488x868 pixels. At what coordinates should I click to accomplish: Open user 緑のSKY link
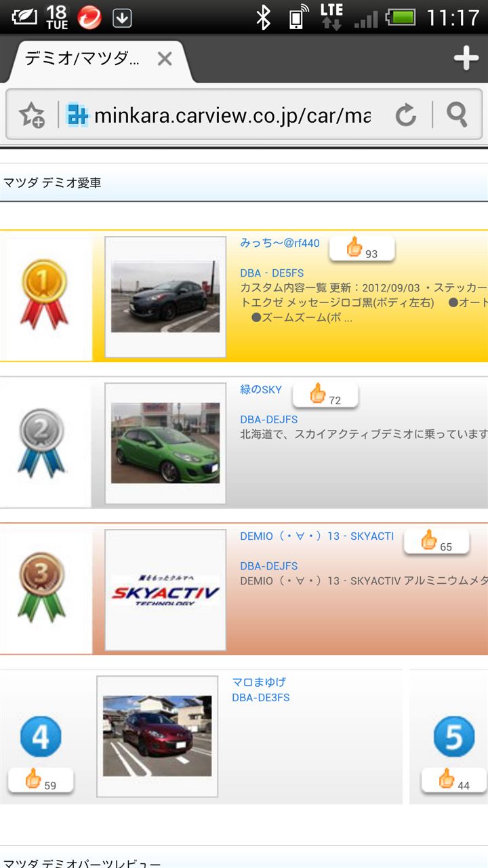(x=261, y=390)
